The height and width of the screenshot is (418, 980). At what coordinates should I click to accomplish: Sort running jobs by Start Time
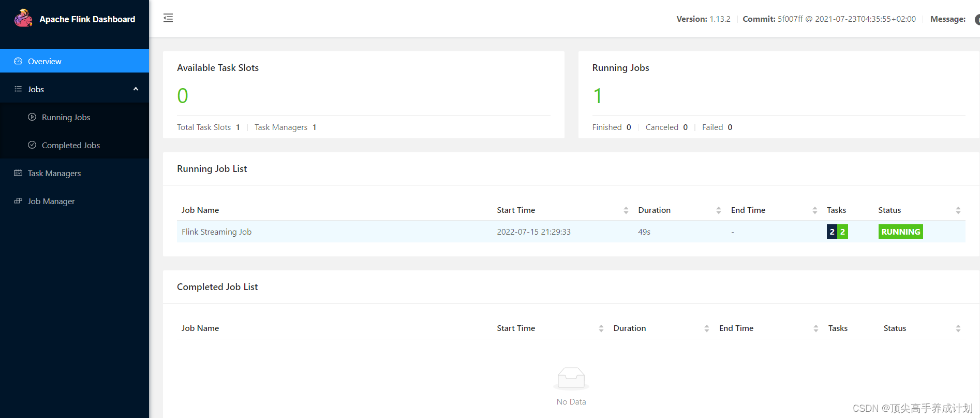(626, 210)
